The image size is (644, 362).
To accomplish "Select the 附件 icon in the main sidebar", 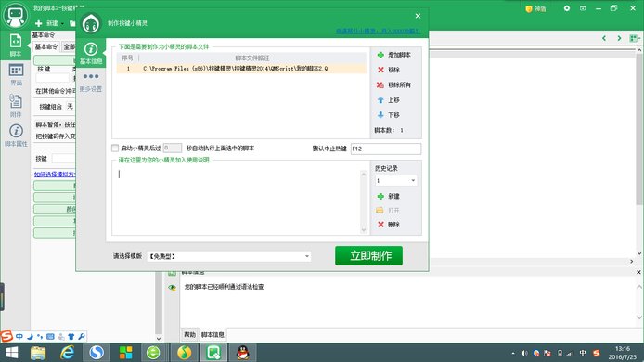I will 16,105.
